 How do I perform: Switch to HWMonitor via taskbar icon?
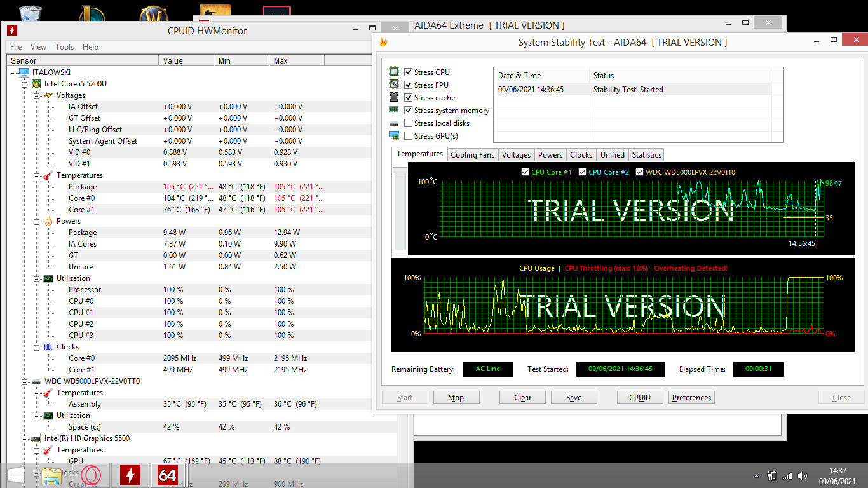pyautogui.click(x=130, y=475)
